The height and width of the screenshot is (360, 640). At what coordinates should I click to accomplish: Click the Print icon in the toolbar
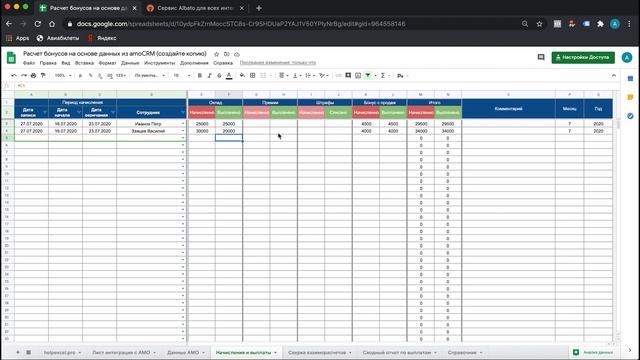(x=33, y=76)
